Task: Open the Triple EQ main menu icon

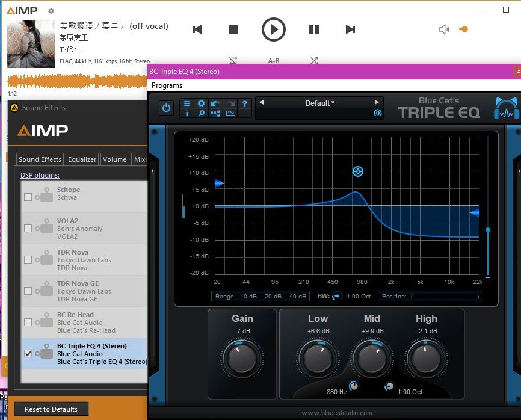Action: coord(187,103)
